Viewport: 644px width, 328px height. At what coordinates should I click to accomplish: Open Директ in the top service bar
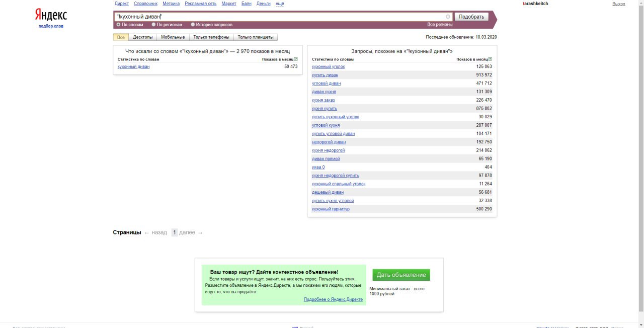pos(122,4)
